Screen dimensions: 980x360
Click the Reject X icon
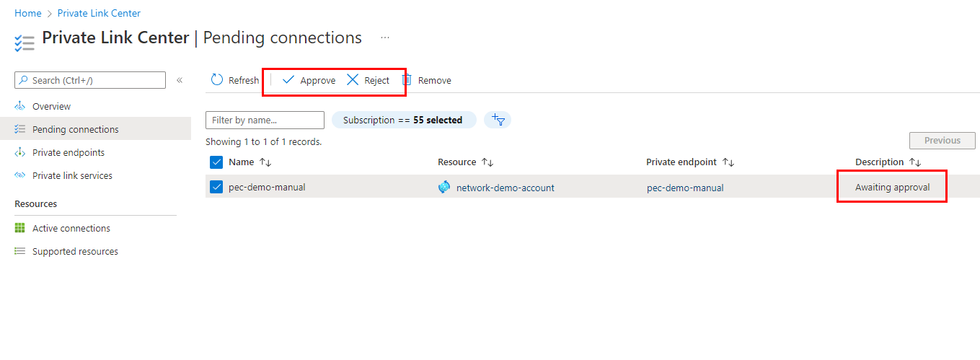[x=353, y=80]
